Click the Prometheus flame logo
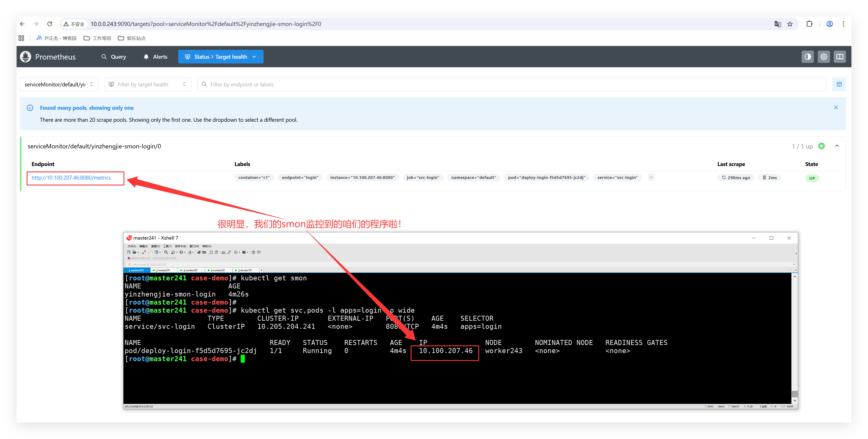The image size is (868, 439). 26,57
